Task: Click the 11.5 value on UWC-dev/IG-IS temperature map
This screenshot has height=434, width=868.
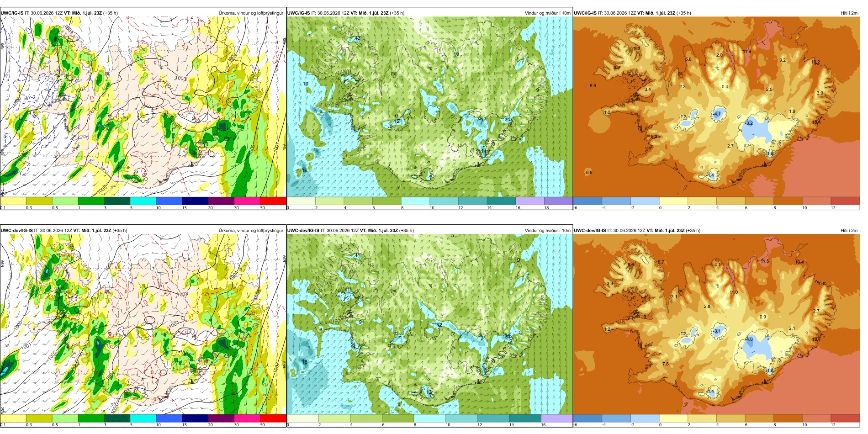Action: 765,261
